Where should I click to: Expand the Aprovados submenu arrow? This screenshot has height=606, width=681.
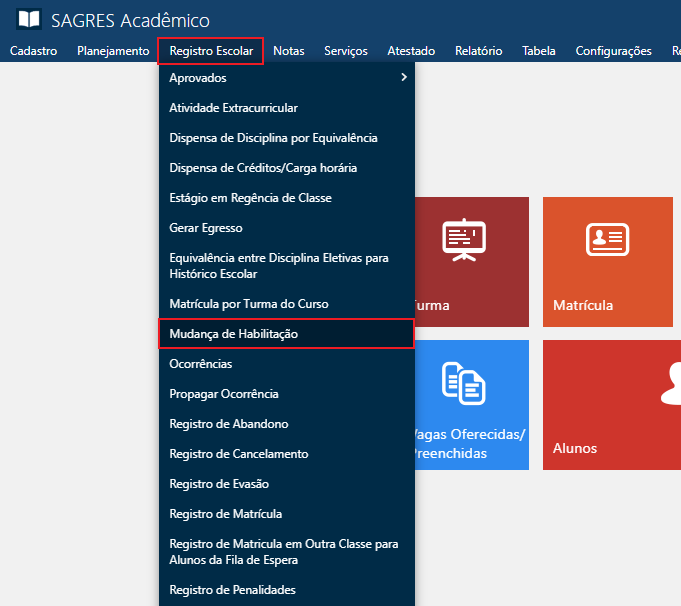403,78
